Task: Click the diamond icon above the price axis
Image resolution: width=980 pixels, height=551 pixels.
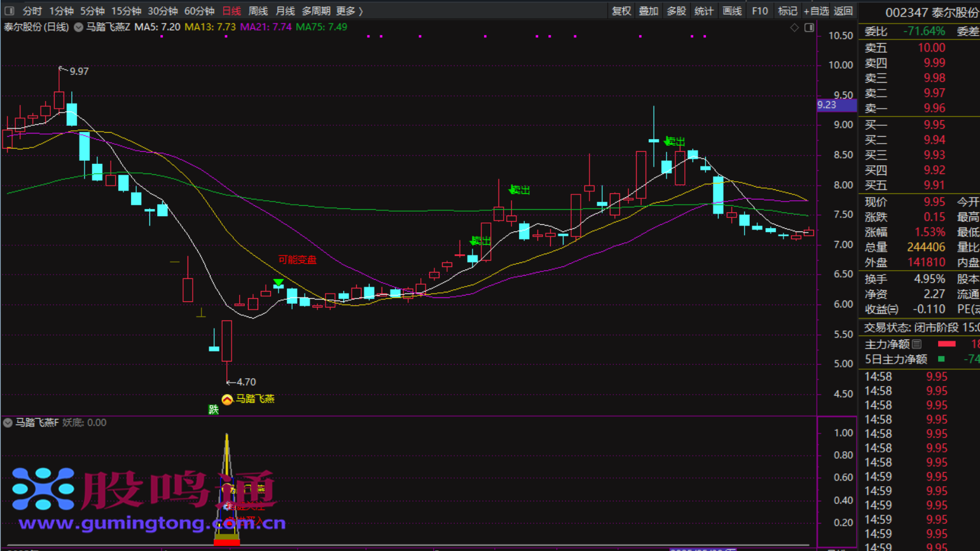Action: tap(794, 27)
